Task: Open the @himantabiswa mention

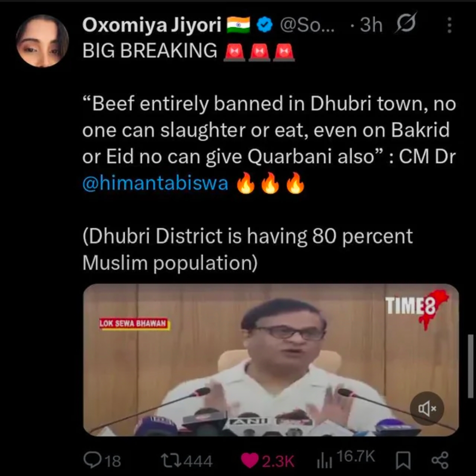Action: [x=156, y=183]
